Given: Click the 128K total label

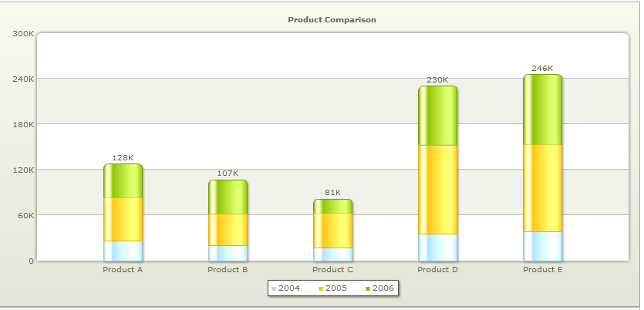Looking at the screenshot, I should (x=123, y=158).
